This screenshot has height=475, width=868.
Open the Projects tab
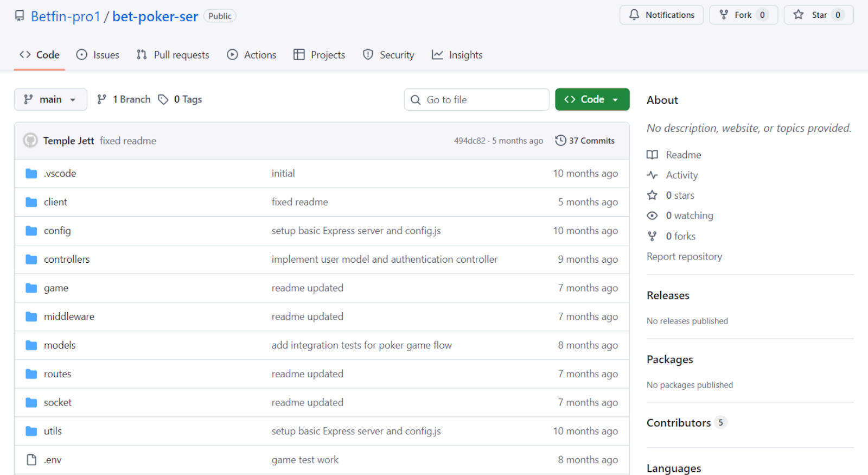[x=320, y=55]
